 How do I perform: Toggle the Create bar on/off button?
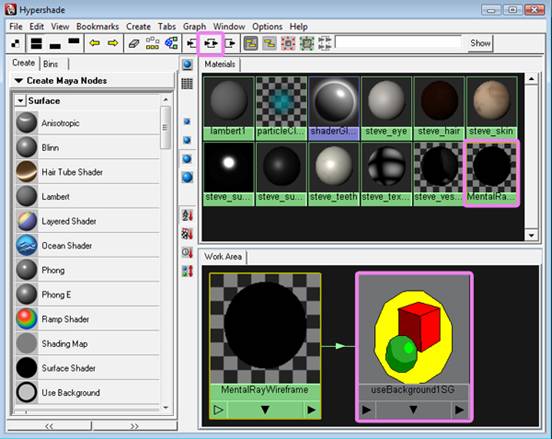tap(15, 43)
